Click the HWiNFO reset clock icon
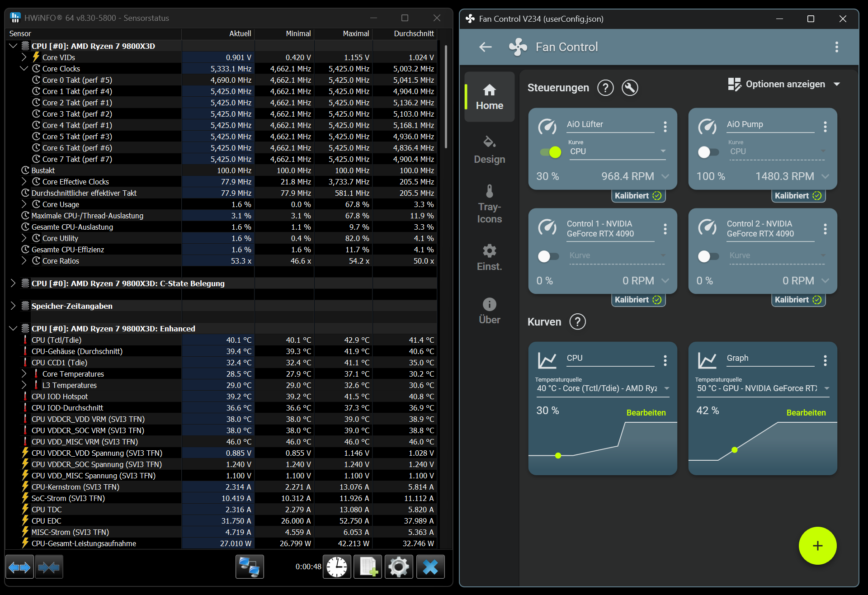 (337, 567)
